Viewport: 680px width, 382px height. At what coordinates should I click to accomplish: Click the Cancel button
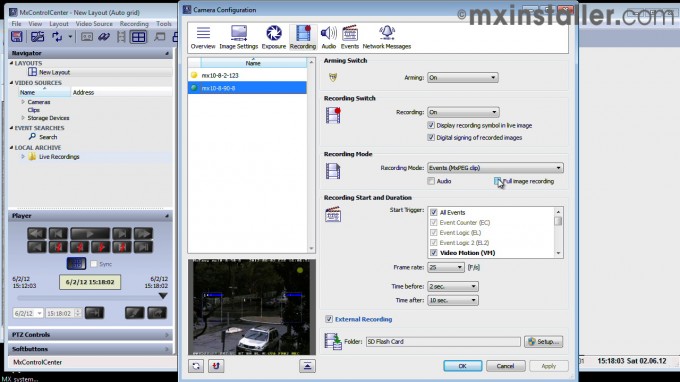[x=505, y=366]
